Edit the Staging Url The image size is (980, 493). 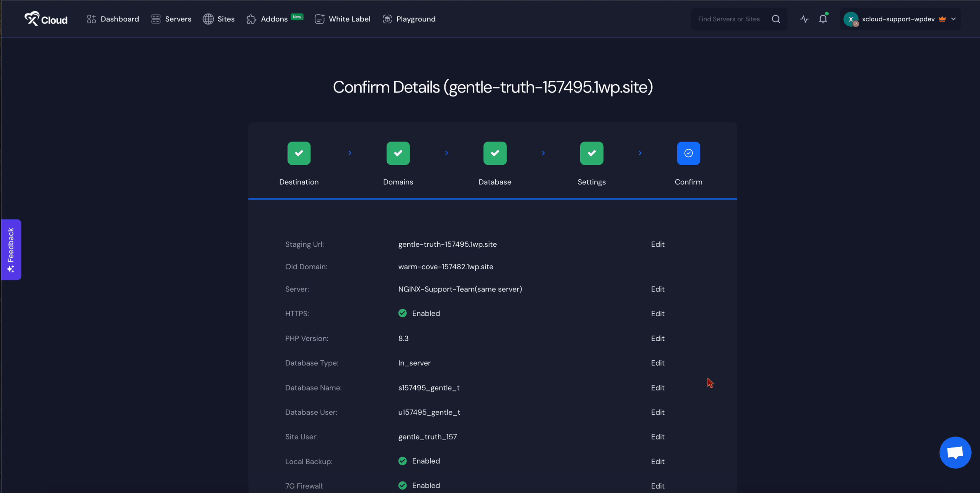657,244
